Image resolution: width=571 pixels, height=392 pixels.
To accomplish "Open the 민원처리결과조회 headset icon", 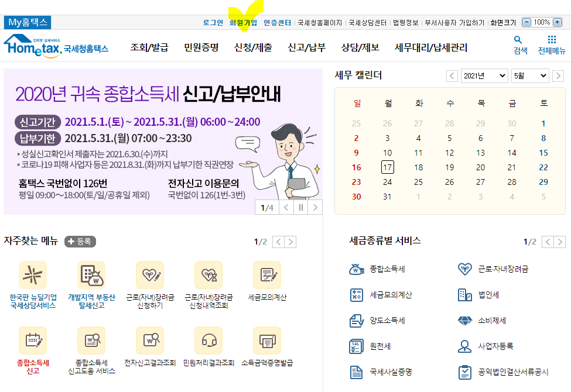I will pyautogui.click(x=208, y=341).
